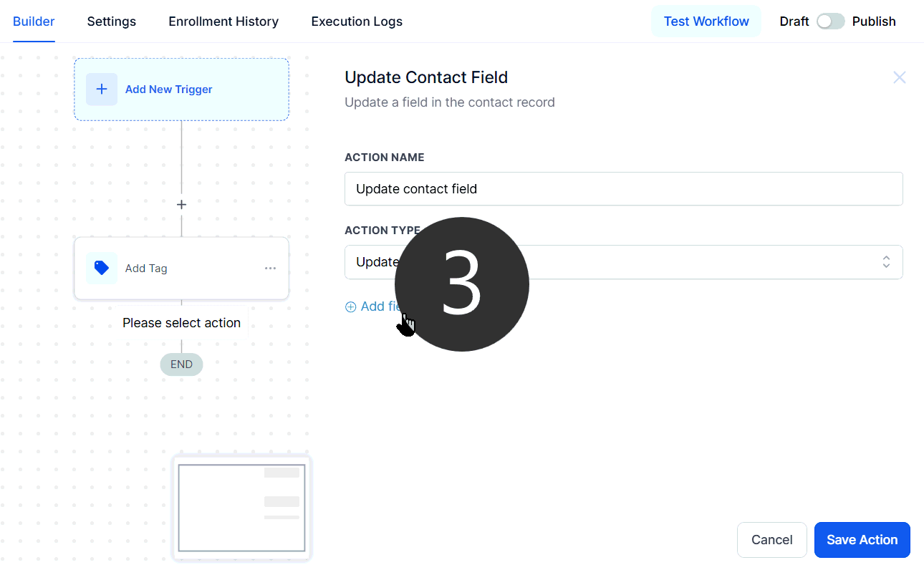Viewport: 924px width, 570px height.
Task: Select the Add Tag workflow step
Action: coord(181,269)
